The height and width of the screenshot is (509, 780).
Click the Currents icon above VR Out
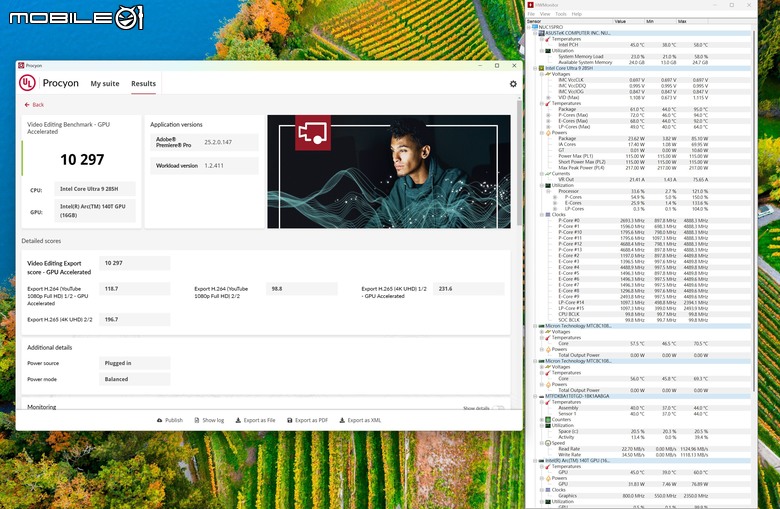548,174
